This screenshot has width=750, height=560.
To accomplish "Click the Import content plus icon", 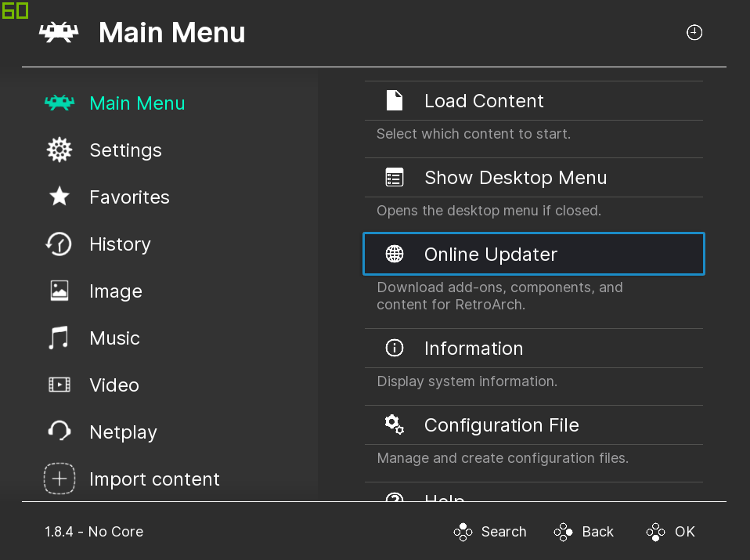I will click(59, 478).
